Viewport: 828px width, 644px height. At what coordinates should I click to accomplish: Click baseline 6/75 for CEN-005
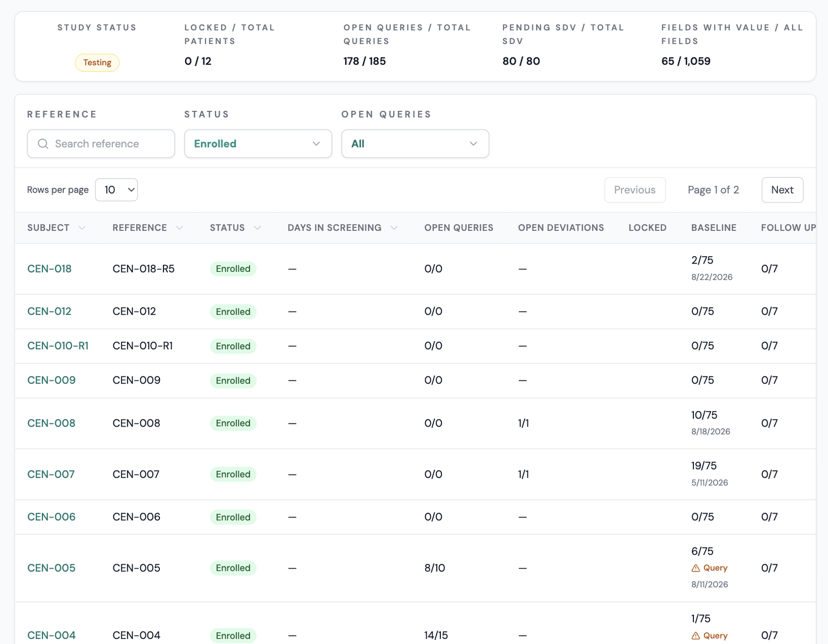coord(702,551)
